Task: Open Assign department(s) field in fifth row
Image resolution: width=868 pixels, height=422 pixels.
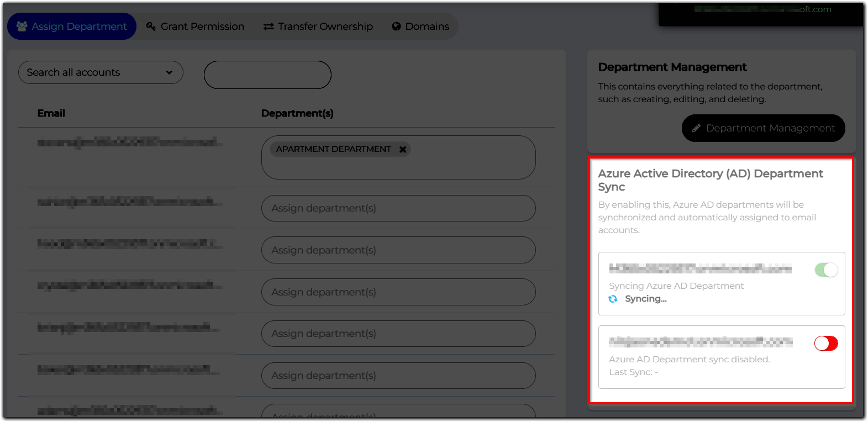Action: [398, 334]
